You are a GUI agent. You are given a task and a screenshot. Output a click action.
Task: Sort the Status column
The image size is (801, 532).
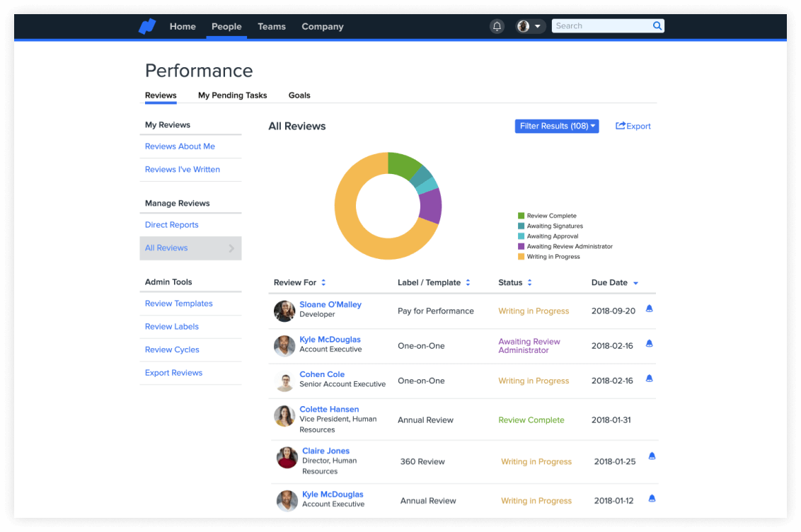(x=529, y=283)
